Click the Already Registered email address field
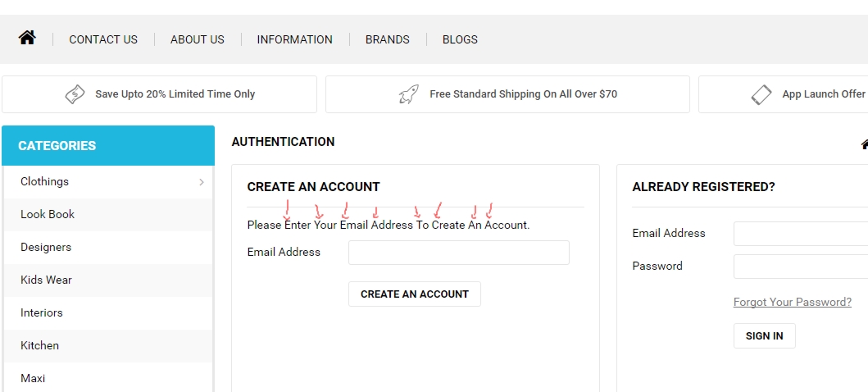Screen dimensions: 868x392 [801, 234]
